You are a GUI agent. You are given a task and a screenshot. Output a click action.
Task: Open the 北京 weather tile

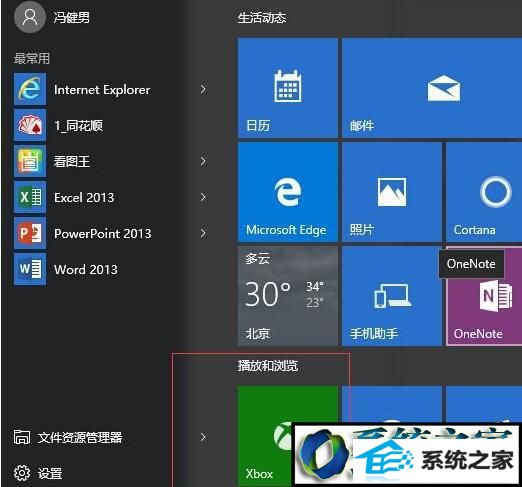[288, 296]
